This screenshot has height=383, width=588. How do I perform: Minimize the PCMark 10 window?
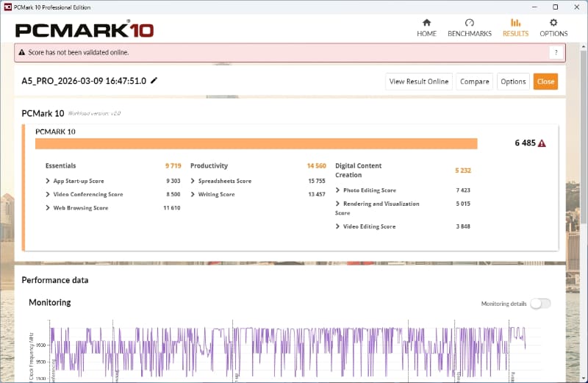pos(535,7)
